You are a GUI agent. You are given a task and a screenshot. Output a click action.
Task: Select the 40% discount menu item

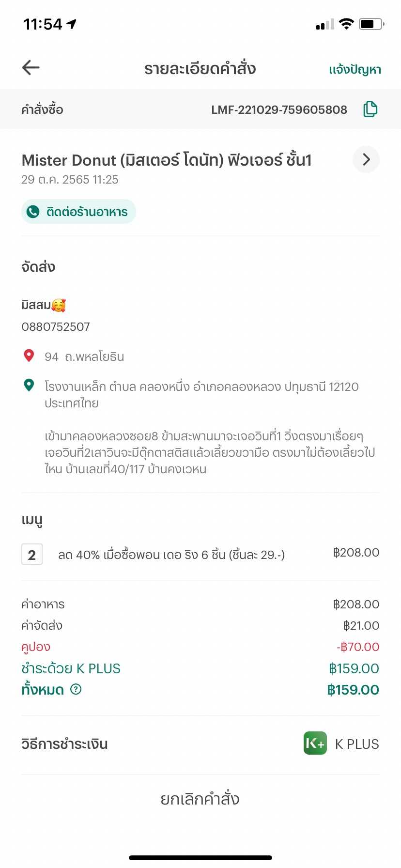171,555
